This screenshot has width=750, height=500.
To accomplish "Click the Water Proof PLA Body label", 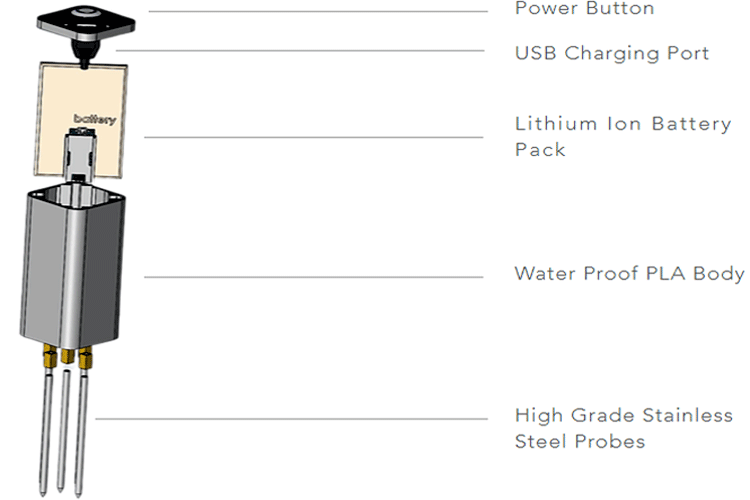I will tap(629, 273).
